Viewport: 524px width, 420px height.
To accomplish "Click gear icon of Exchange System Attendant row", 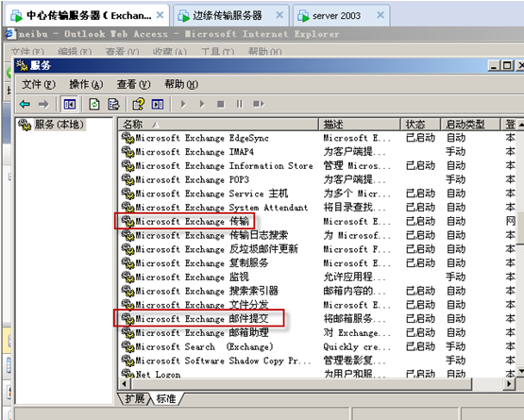I will click(127, 208).
